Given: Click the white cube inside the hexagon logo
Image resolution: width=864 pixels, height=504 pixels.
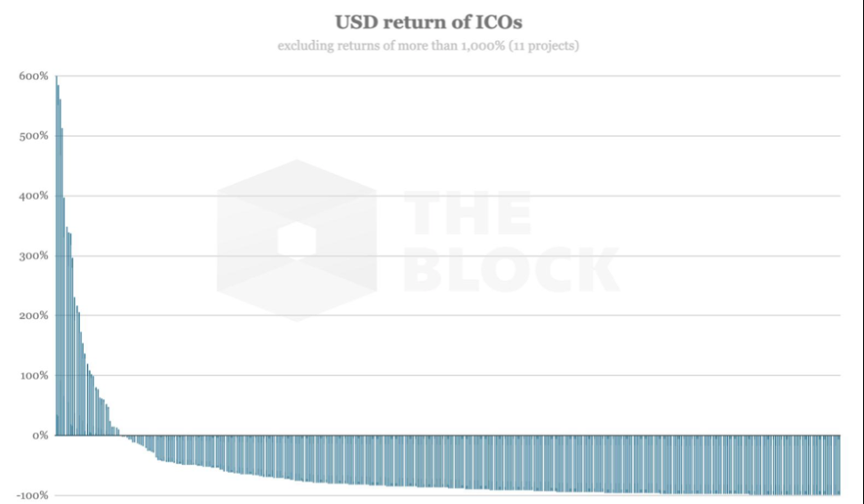Looking at the screenshot, I should point(296,241).
